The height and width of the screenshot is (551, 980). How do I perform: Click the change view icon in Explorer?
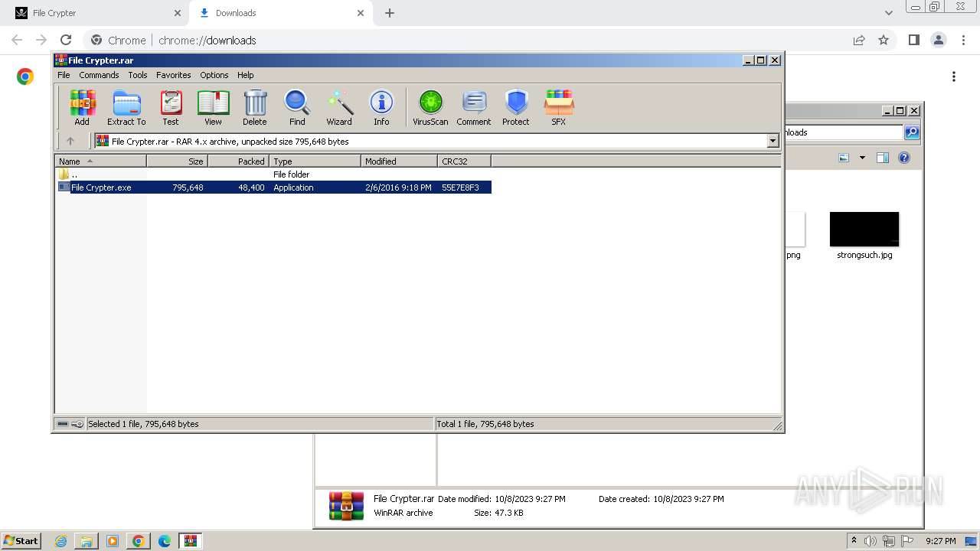(844, 158)
